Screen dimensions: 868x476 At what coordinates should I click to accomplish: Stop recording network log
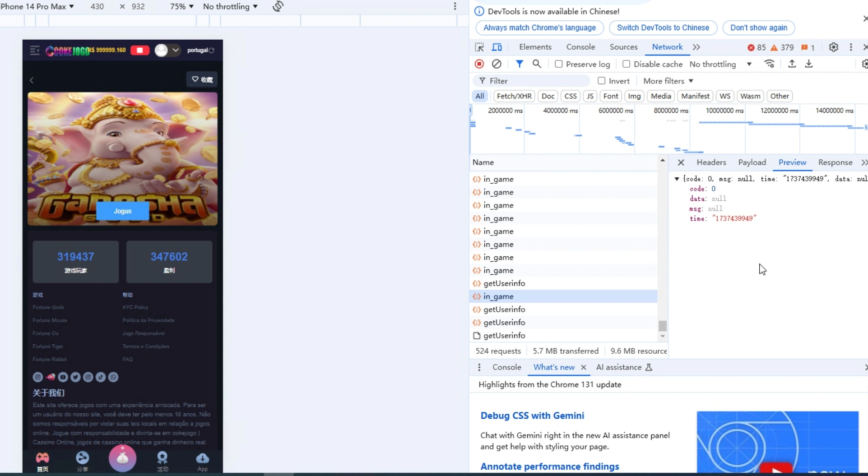479,64
